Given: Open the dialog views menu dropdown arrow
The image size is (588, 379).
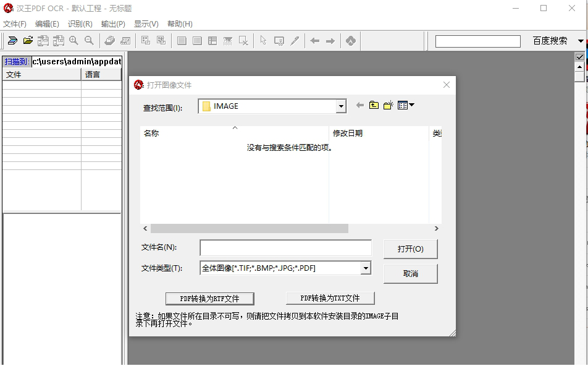Looking at the screenshot, I should coord(409,105).
